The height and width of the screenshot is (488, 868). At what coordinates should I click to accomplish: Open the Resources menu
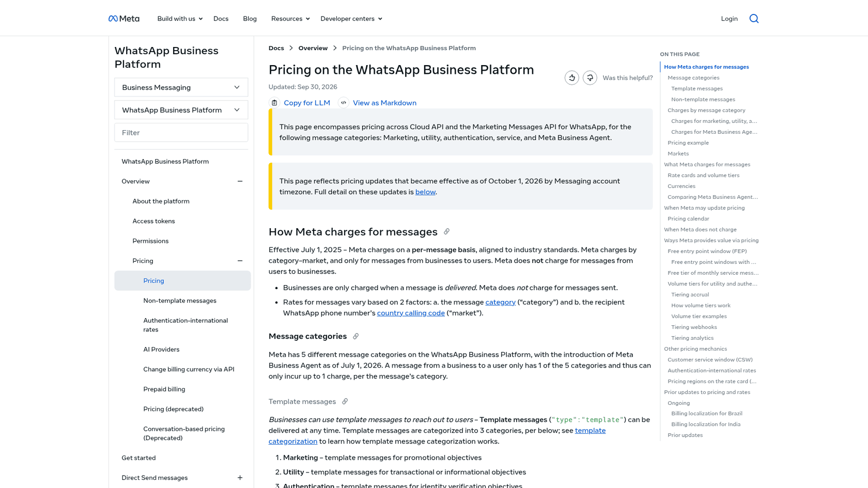(x=290, y=19)
